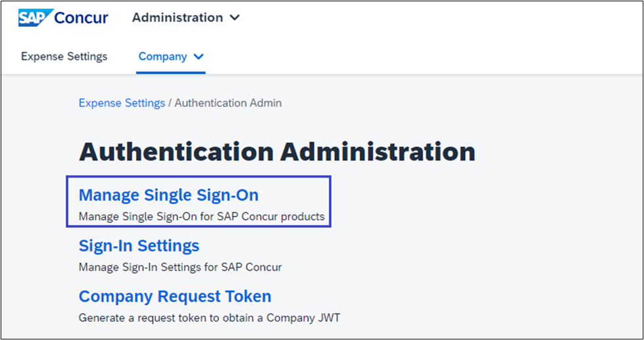Open the Company Request Token link

click(x=175, y=297)
